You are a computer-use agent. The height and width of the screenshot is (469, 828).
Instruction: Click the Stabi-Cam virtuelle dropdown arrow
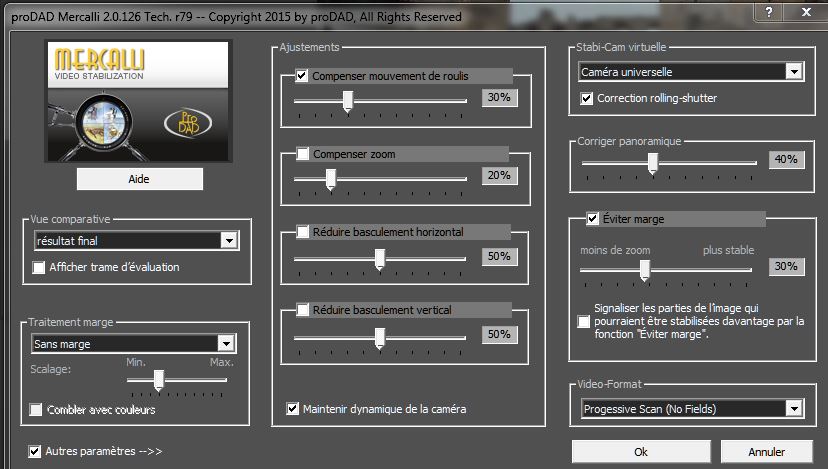794,72
